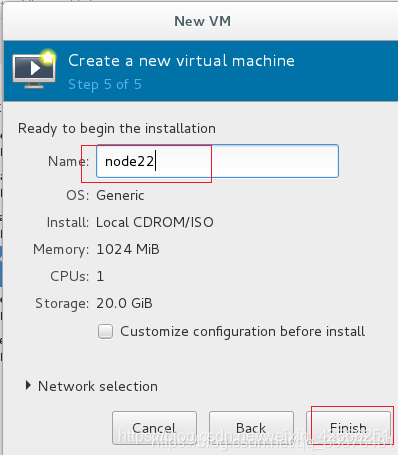Viewport: 398px width, 455px height.
Task: Select the '20.0 GiB' storage value
Action: 124,303
